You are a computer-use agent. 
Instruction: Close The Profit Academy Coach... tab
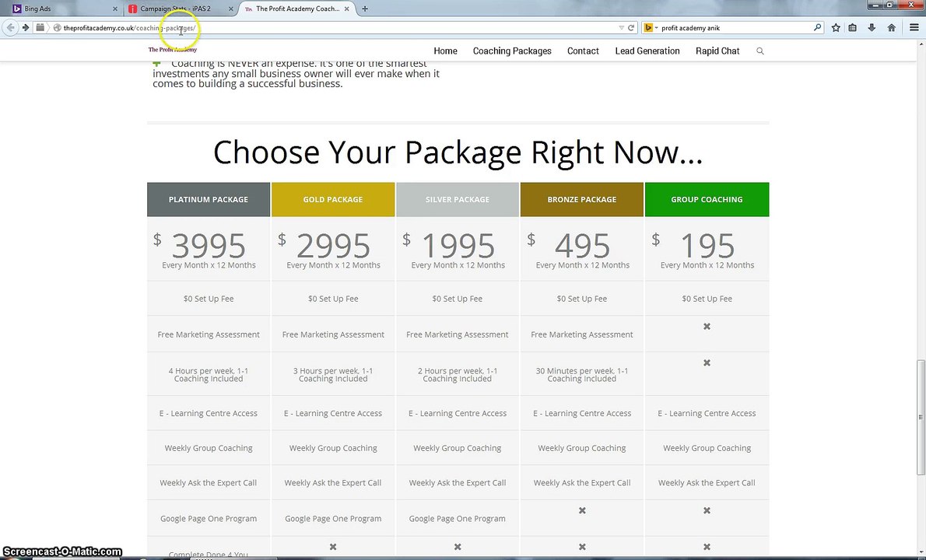tap(346, 9)
